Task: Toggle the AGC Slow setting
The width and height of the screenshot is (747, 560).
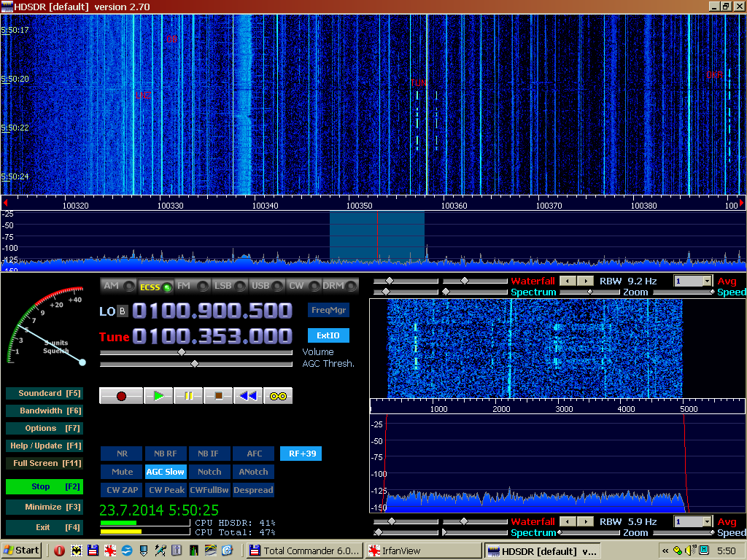Action: pos(166,472)
